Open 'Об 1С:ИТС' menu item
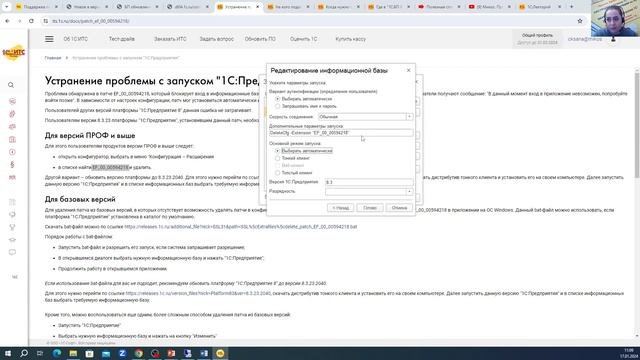Image resolution: width=640 pixels, height=360 pixels. pos(76,39)
